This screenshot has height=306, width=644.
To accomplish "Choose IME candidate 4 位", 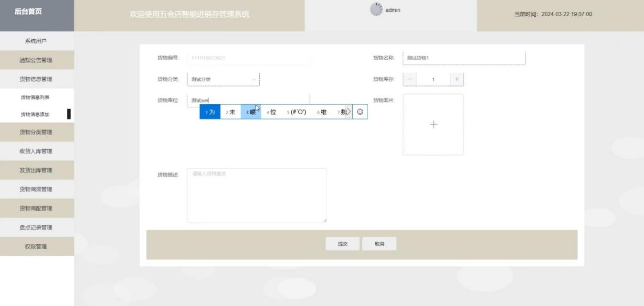I will [x=271, y=112].
